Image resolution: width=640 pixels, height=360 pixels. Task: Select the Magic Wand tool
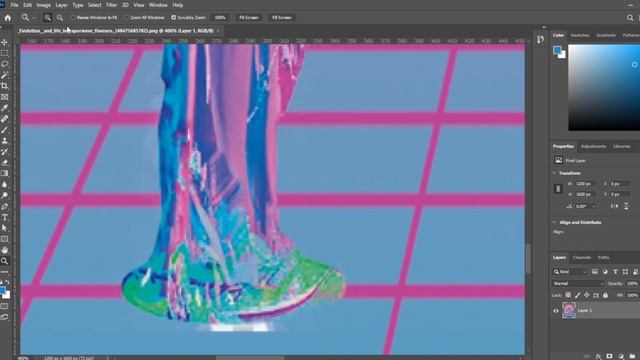tap(4, 75)
